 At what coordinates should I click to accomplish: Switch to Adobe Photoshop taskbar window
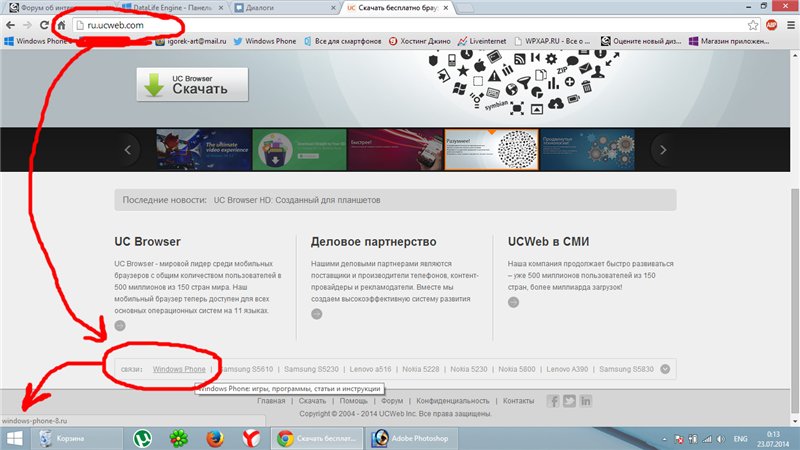411,439
